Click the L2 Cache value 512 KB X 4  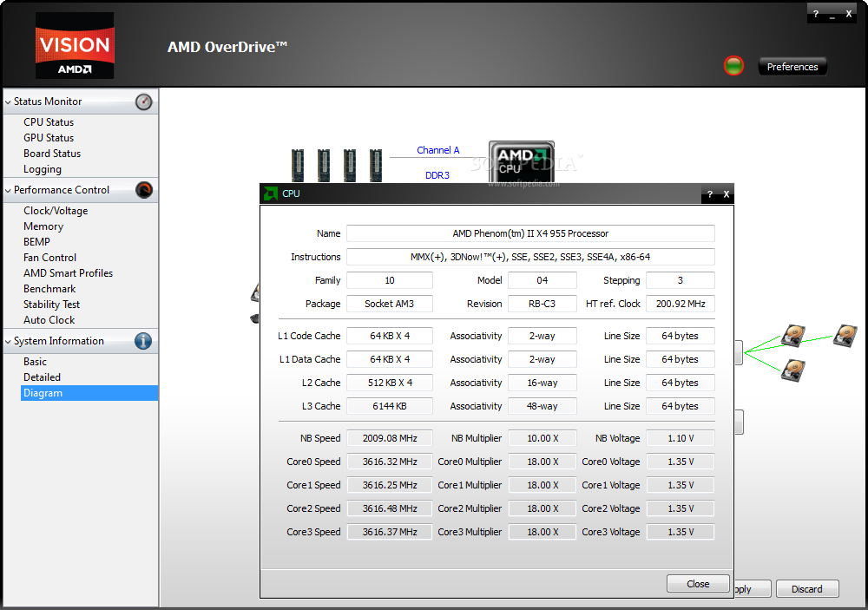coord(389,383)
